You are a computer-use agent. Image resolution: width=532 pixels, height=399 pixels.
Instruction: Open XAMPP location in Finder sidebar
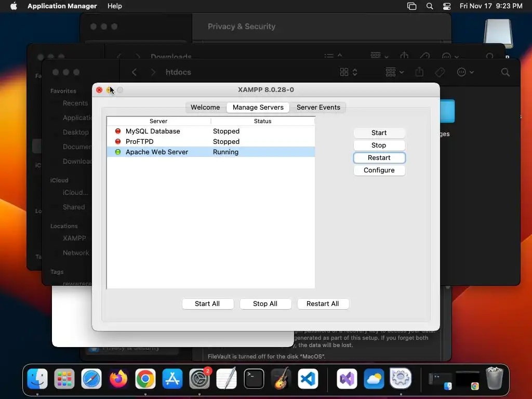[x=74, y=238]
